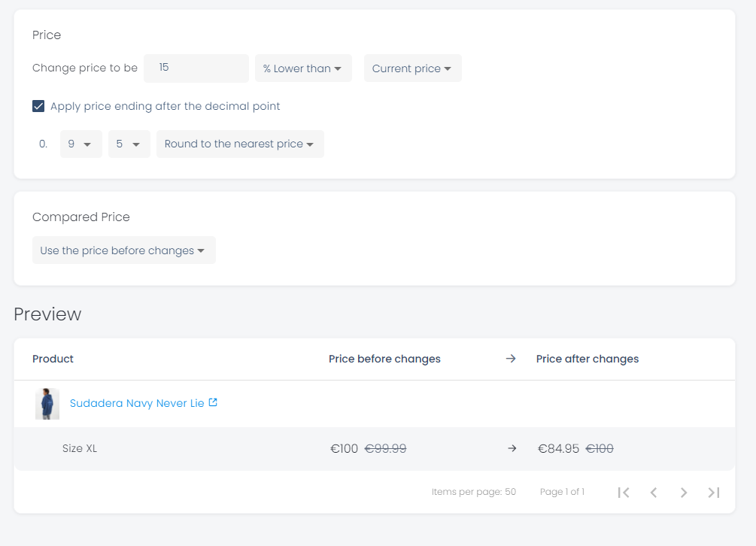Open second decimal digit dropdown showing 5
This screenshot has width=756, height=546.
[129, 144]
